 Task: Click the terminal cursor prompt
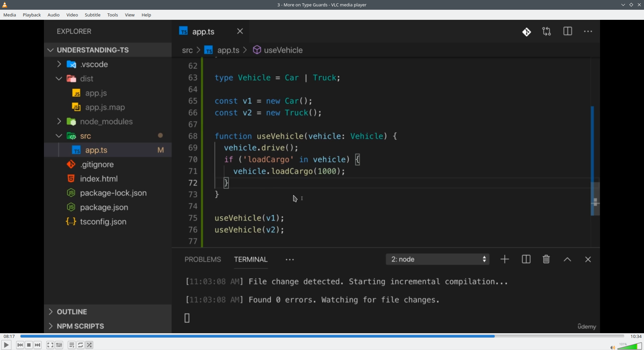tap(187, 318)
